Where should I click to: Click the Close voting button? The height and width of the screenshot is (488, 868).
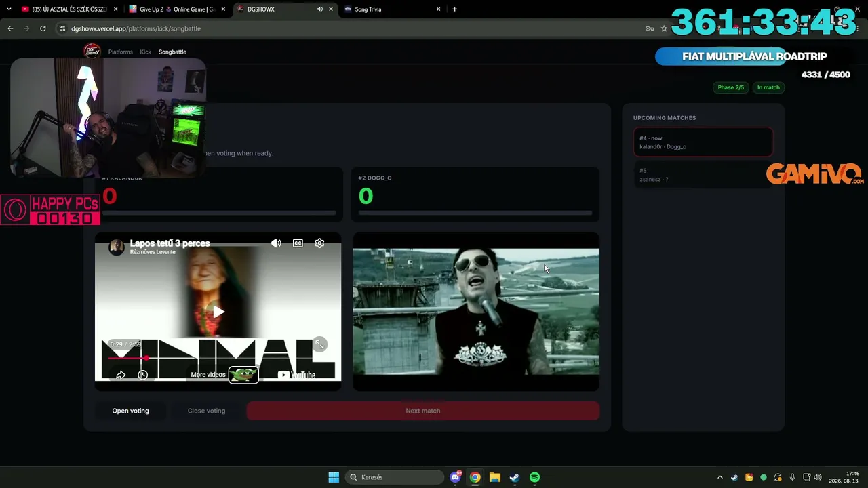[206, 411]
